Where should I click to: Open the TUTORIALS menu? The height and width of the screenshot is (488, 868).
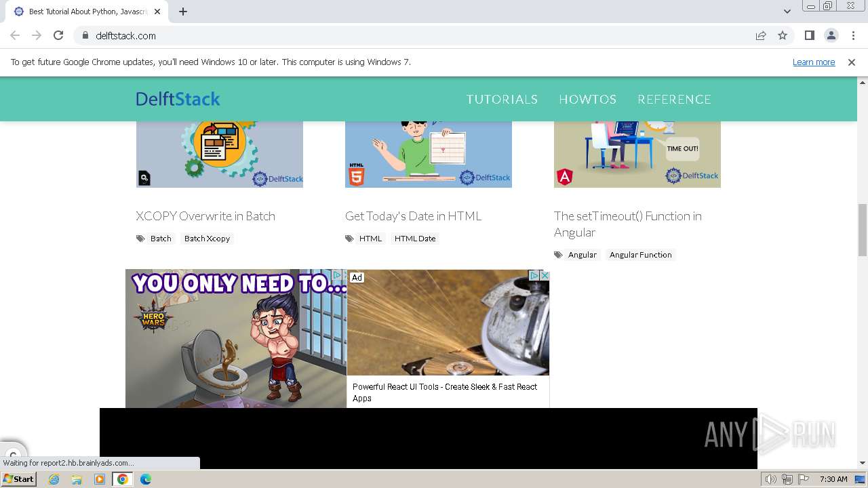[x=502, y=99]
